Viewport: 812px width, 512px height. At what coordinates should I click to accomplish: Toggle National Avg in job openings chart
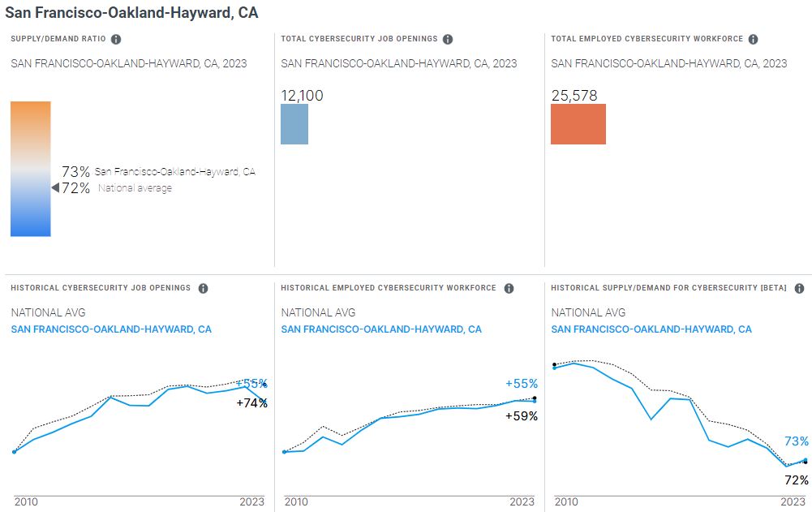[x=48, y=312]
